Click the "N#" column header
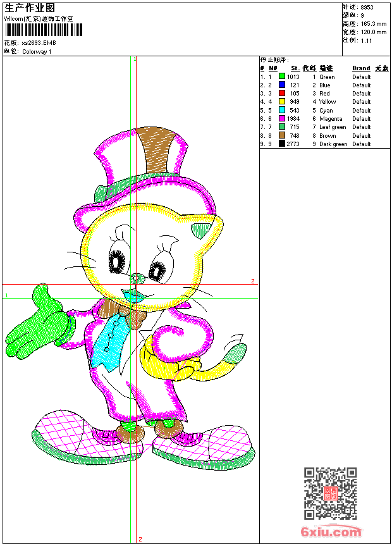This screenshot has height=544, width=392. pos(273,68)
